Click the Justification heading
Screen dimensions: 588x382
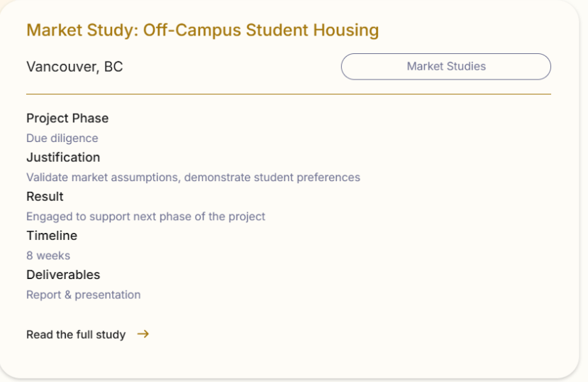(x=63, y=158)
